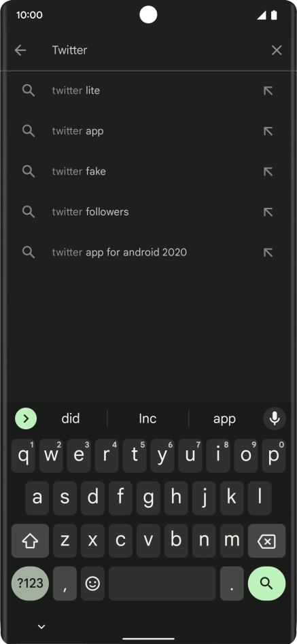
Task: Collapse keyboard with the down chevron
Action: [41, 626]
